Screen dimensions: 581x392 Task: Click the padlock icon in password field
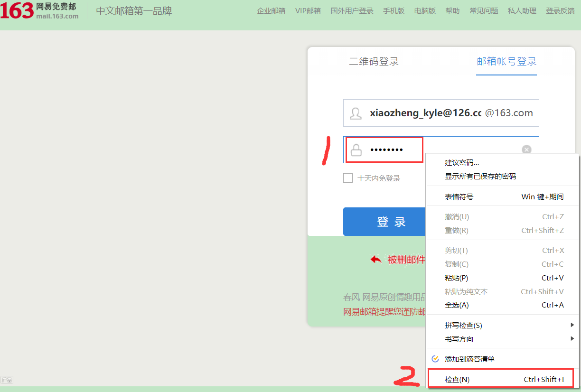point(356,150)
